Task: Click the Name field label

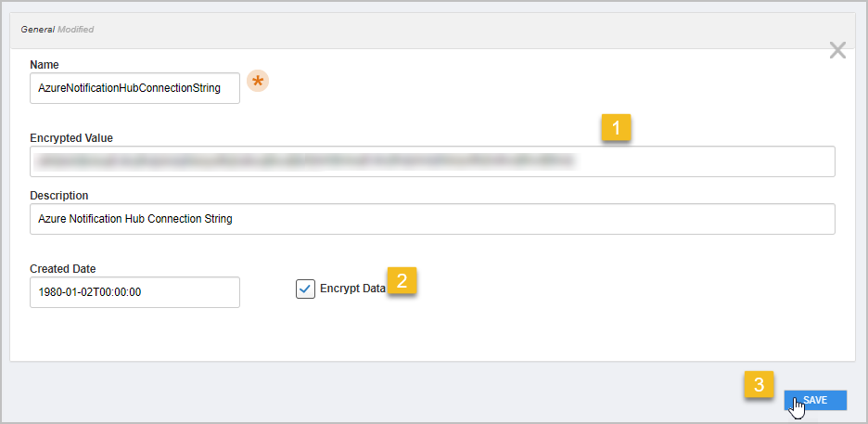Action: pos(45,64)
